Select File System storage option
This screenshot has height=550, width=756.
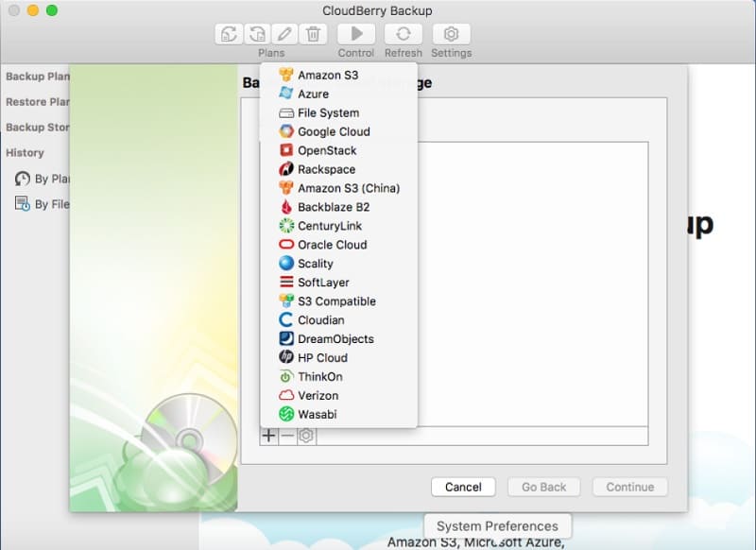(338, 112)
